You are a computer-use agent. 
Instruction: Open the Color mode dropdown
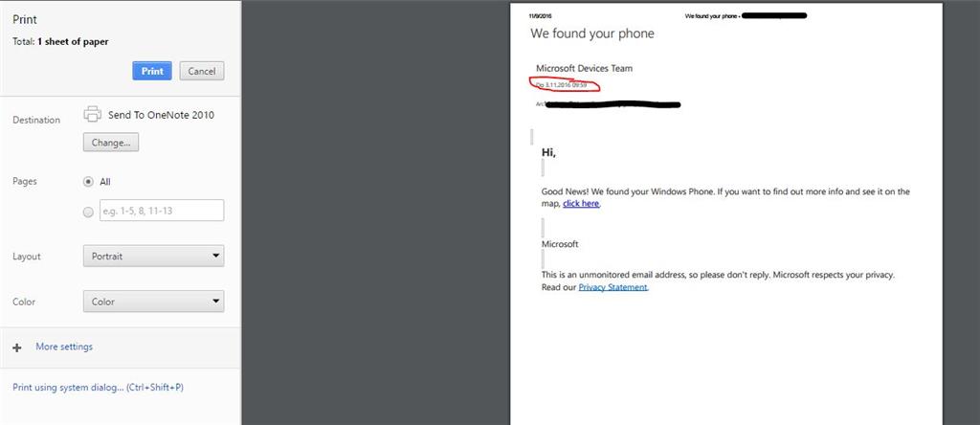(x=154, y=302)
